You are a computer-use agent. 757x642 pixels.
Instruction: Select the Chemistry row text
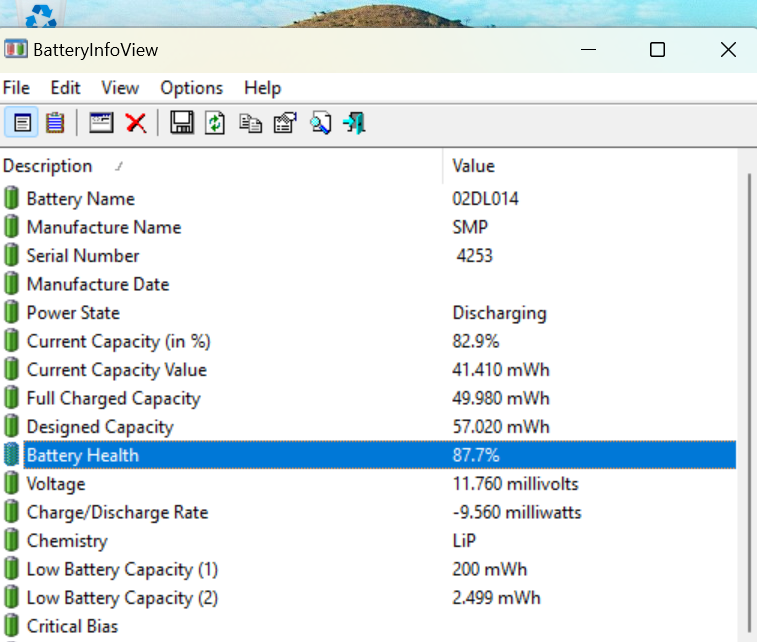pyautogui.click(x=67, y=541)
